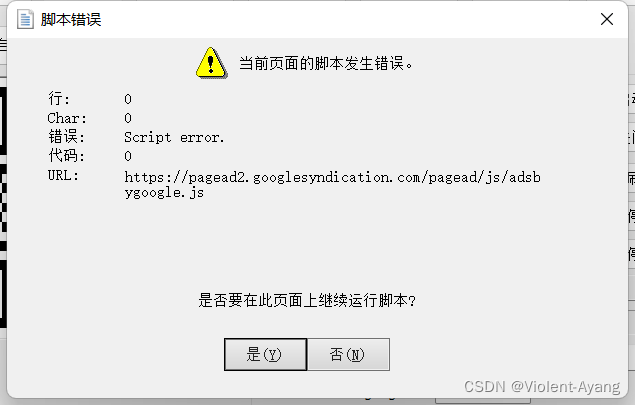Click the 是(Y) button to continue running scripts

(x=265, y=354)
